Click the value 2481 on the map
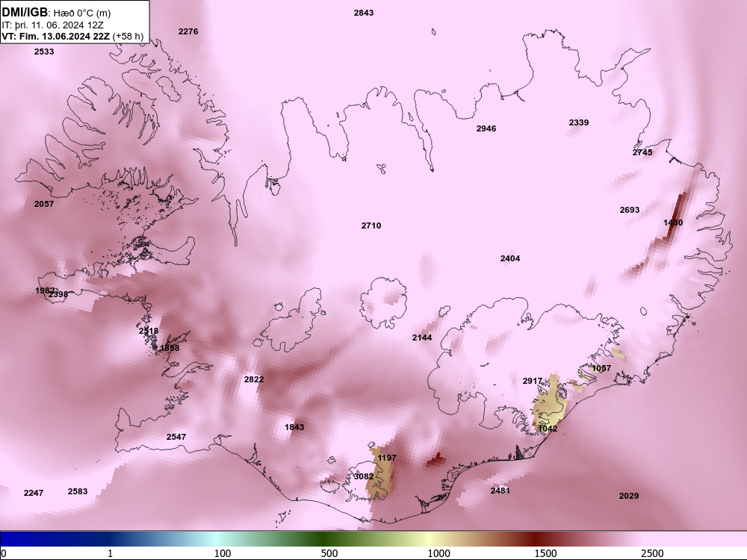The height and width of the screenshot is (560, 747). 500,491
